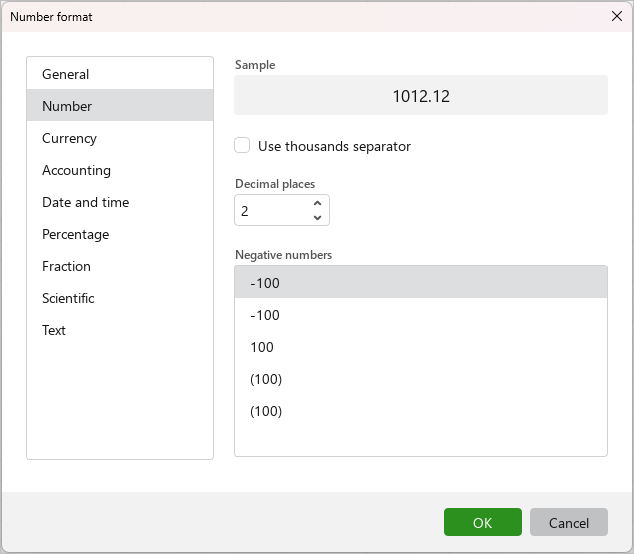Open Date and time format options
The image size is (634, 554).
(120, 202)
